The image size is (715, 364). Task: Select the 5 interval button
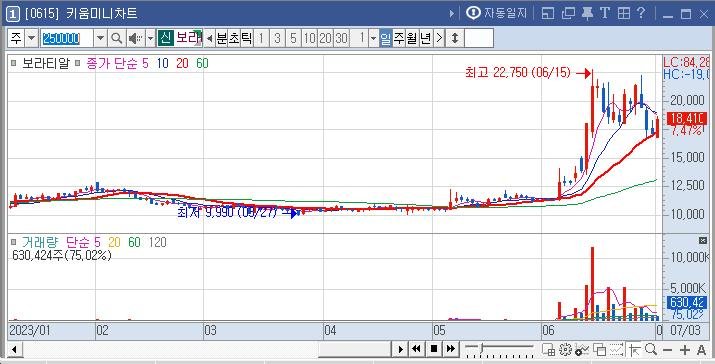pos(293,38)
